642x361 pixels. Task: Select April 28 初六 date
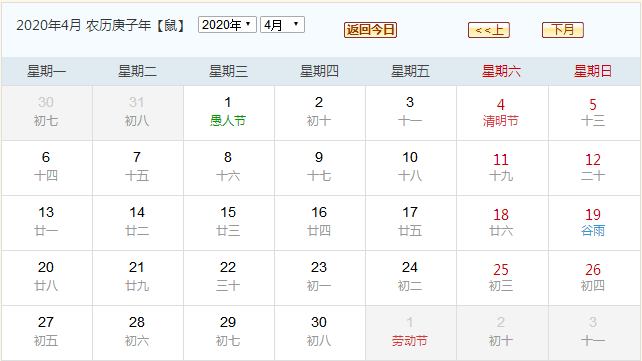click(138, 333)
